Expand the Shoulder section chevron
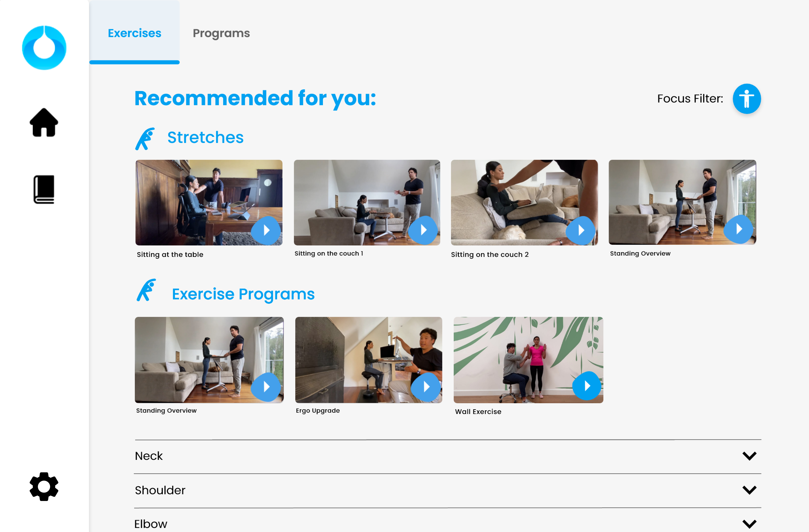Viewport: 809px width, 532px height. [x=749, y=490]
